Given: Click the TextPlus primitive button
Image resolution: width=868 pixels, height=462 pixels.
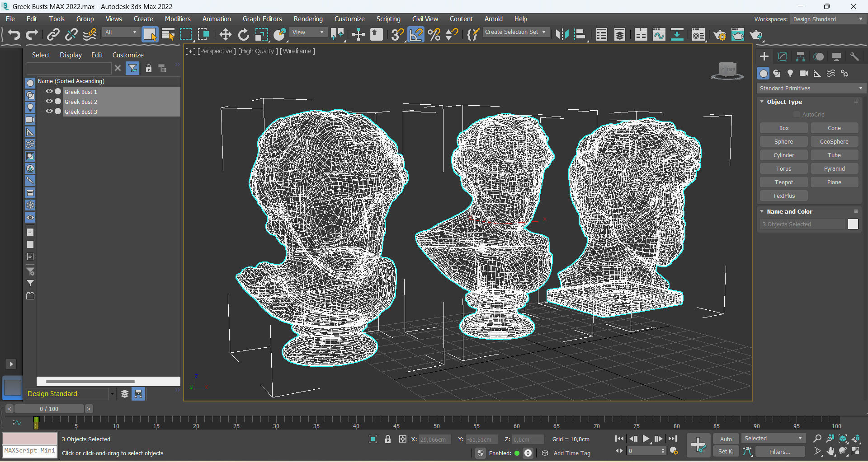Looking at the screenshot, I should click(x=784, y=196).
